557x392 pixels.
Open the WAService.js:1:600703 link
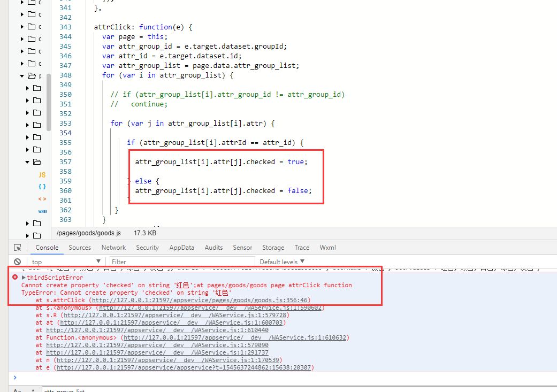point(171,322)
